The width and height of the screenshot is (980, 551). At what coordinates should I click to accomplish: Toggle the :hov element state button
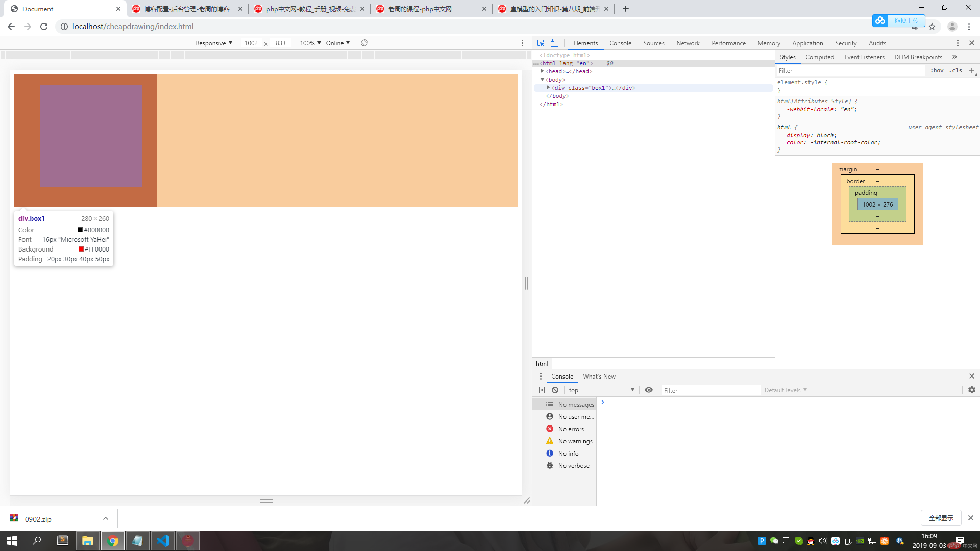937,71
